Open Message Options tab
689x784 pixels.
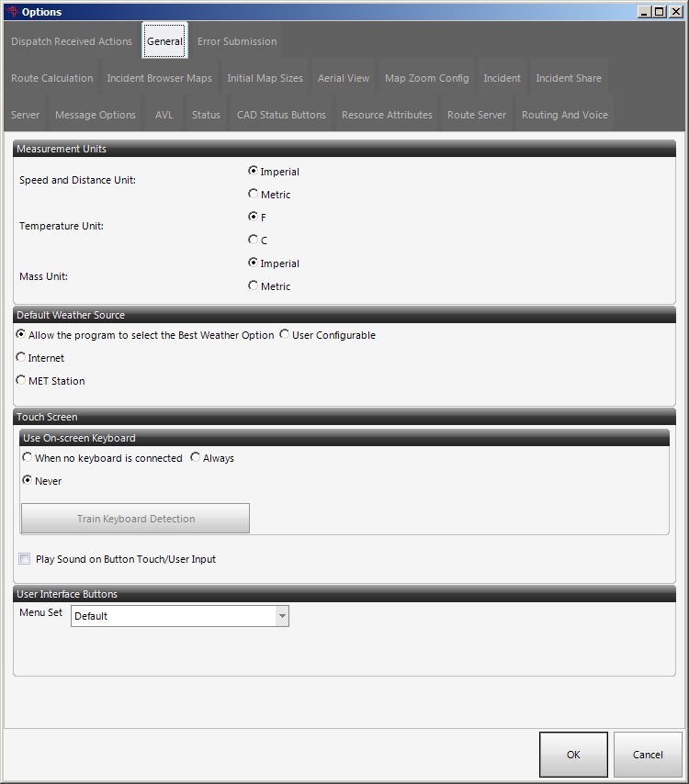point(95,115)
